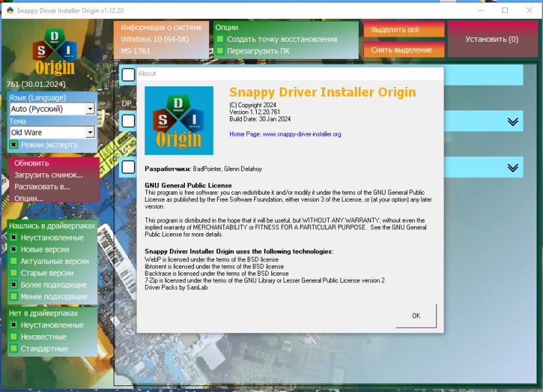Click the Нашлись в драйверпаках header
The image size is (543, 392).
(52, 226)
